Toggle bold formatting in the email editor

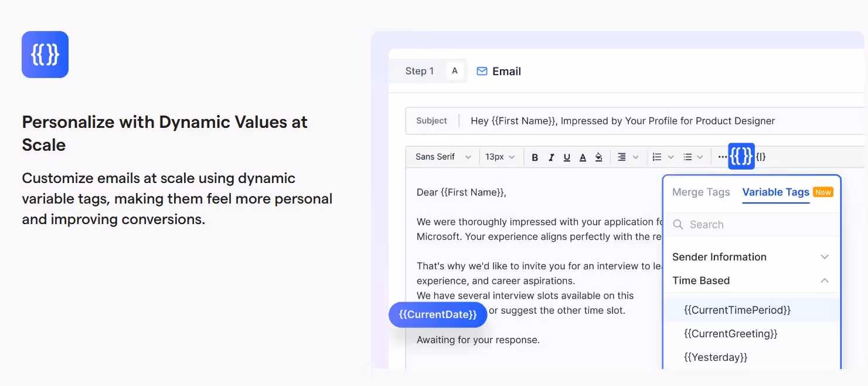point(535,157)
